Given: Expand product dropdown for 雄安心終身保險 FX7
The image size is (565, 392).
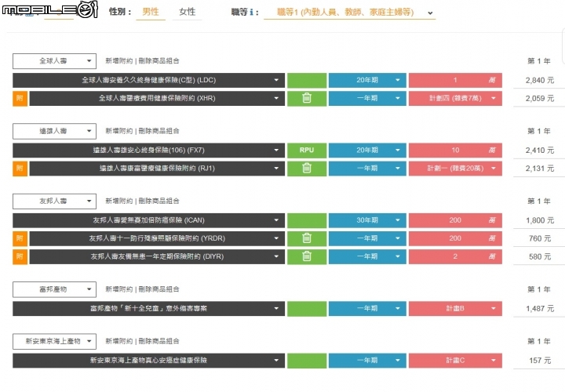Looking at the screenshot, I should point(148,151).
